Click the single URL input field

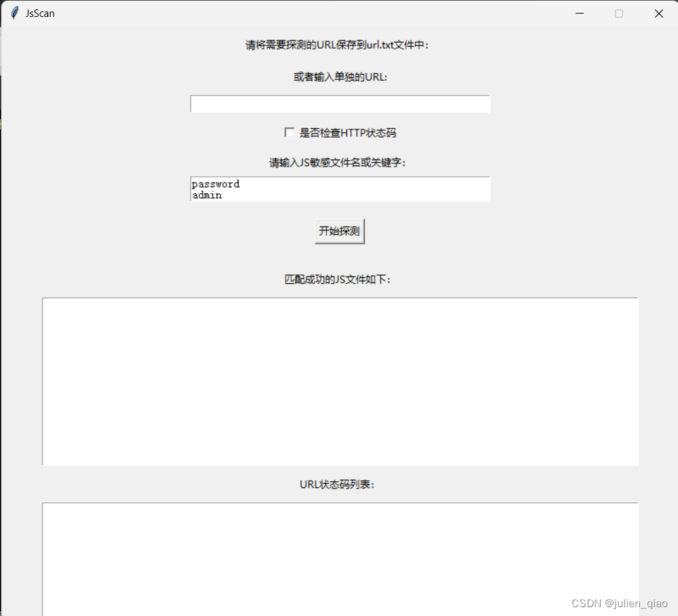click(x=339, y=104)
